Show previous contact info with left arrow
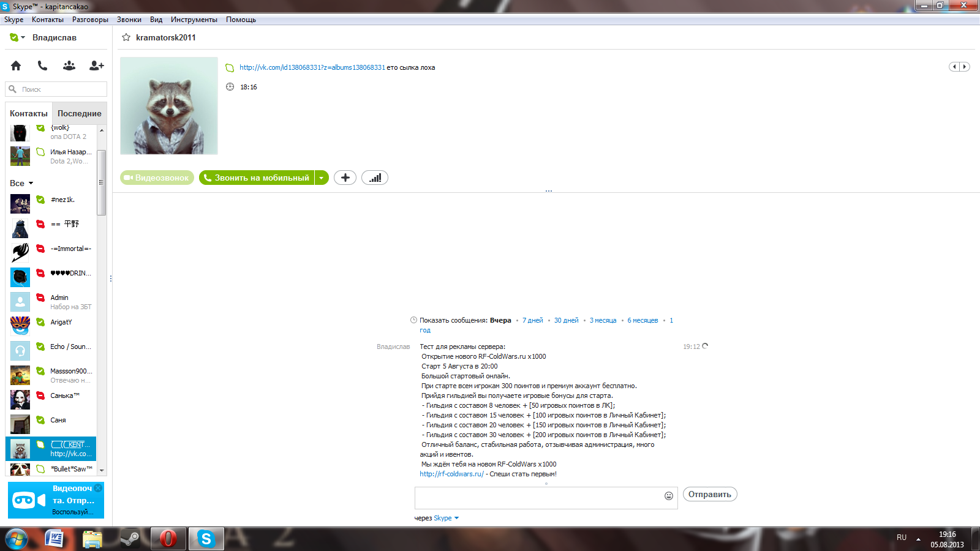This screenshot has height=551, width=980. [x=954, y=67]
